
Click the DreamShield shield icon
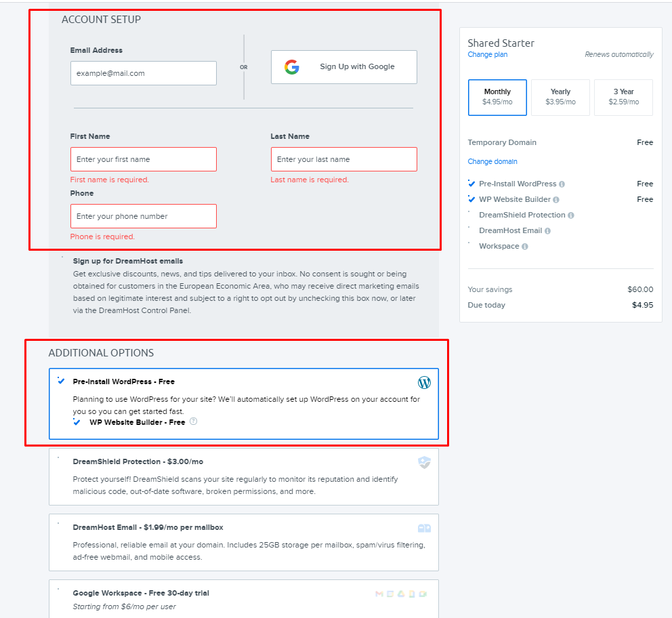tap(424, 462)
